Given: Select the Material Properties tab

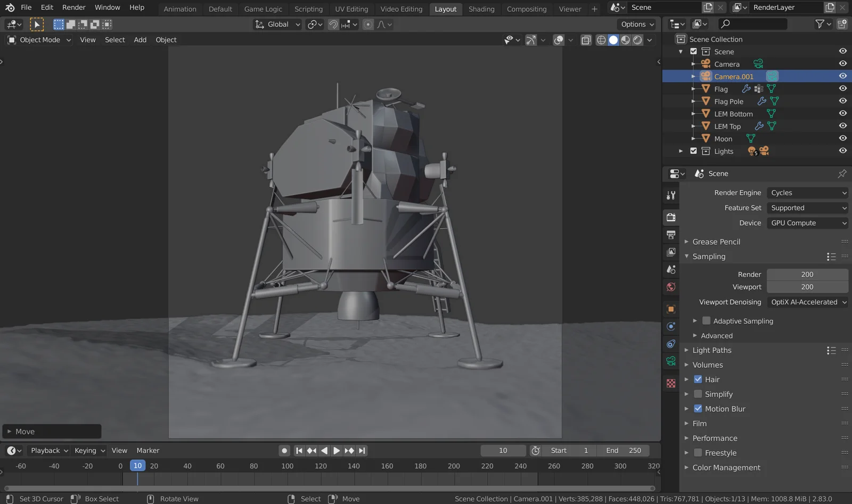Looking at the screenshot, I should pyautogui.click(x=670, y=383).
